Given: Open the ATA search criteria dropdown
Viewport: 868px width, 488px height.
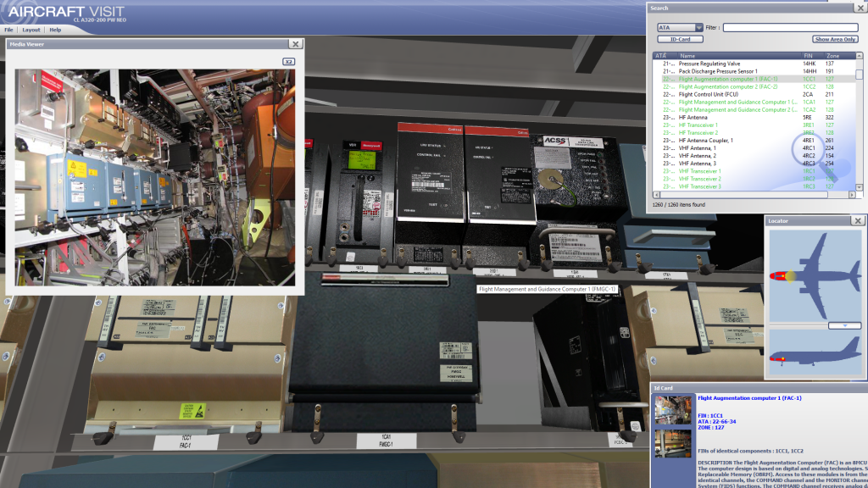Looking at the screenshot, I should click(680, 27).
